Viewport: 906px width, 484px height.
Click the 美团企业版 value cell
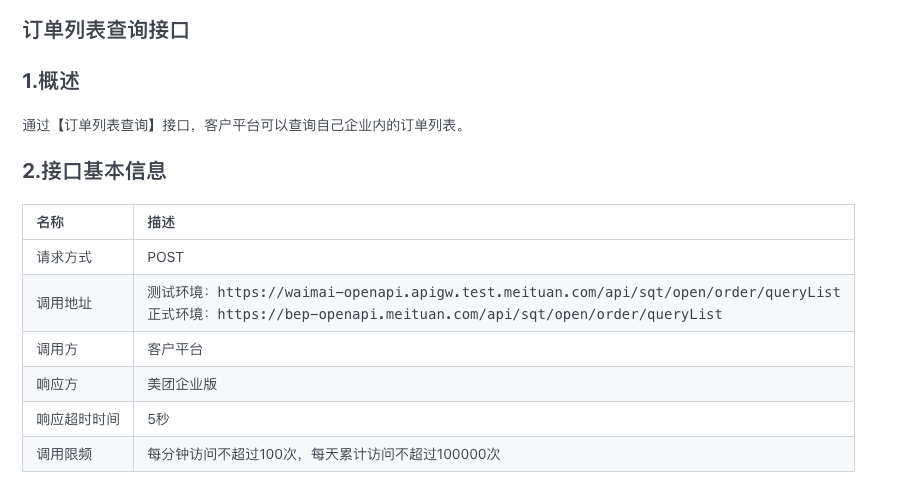pyautogui.click(x=182, y=384)
